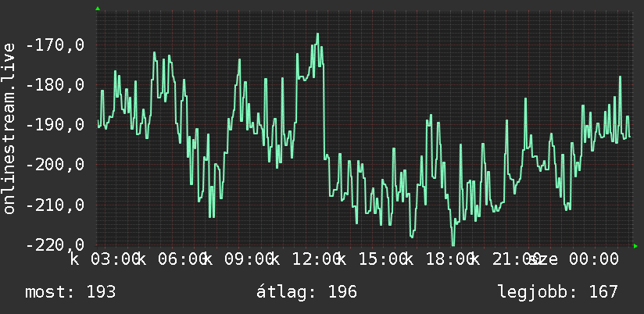The height and width of the screenshot is (314, 644).
Task: Click the 'legjobb: 167' best value text
Action: [x=558, y=292]
